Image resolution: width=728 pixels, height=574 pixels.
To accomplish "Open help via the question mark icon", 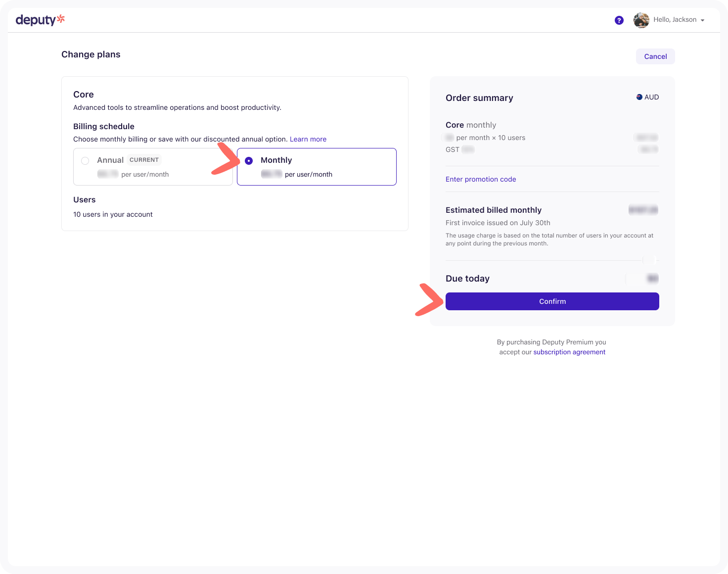I will (619, 20).
